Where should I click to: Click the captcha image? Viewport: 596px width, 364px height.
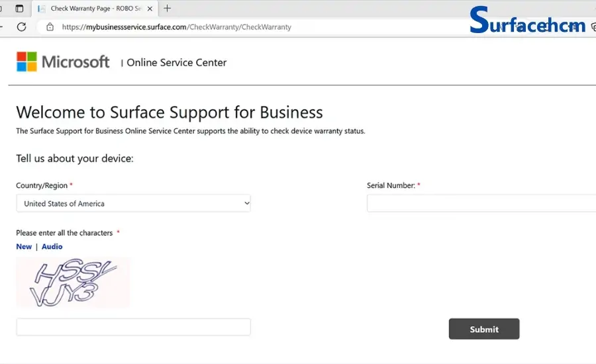(73, 283)
